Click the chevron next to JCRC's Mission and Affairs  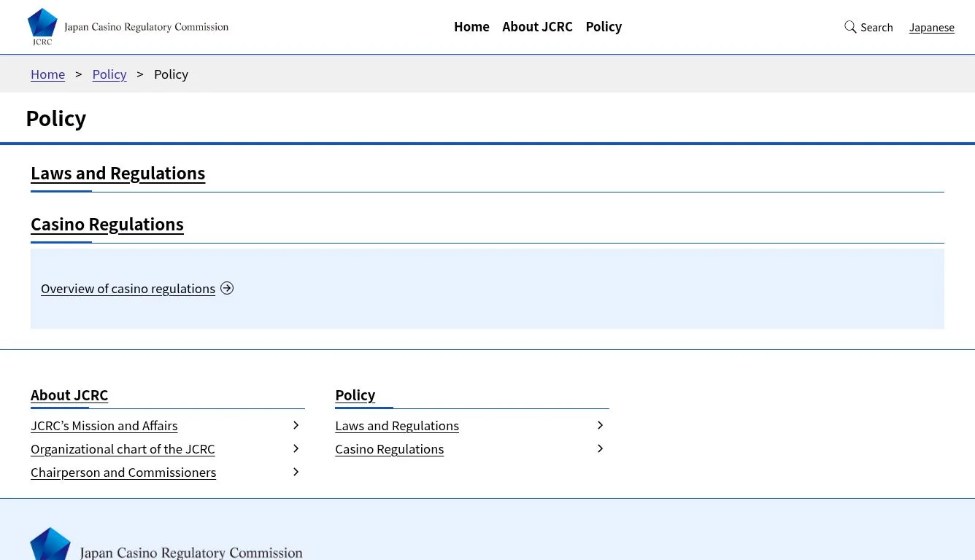tap(296, 424)
